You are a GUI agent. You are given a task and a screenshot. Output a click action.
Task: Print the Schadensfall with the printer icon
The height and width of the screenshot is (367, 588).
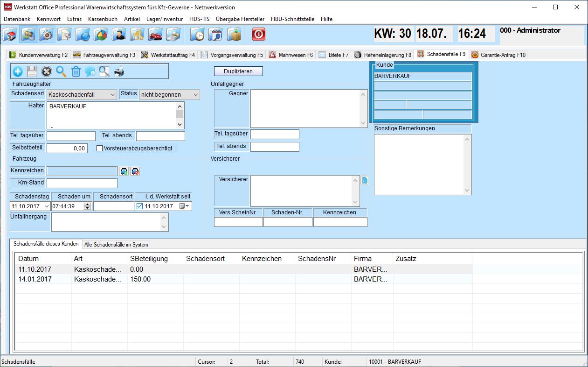pyautogui.click(x=119, y=71)
